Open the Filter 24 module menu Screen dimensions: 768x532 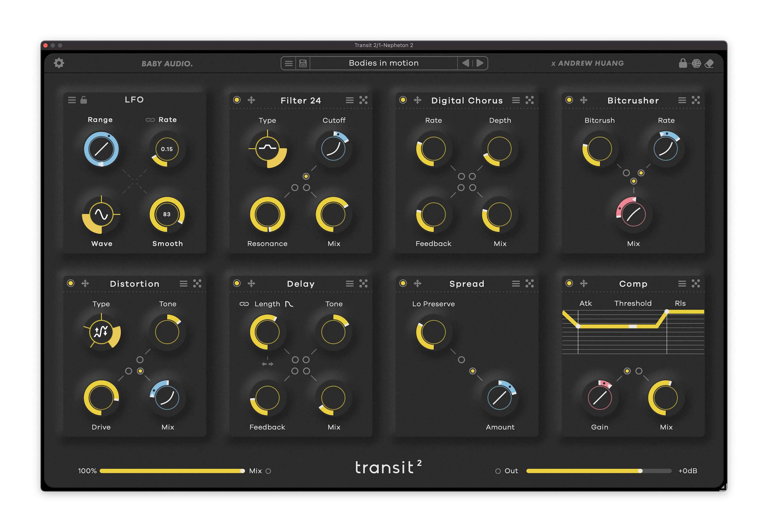349,100
